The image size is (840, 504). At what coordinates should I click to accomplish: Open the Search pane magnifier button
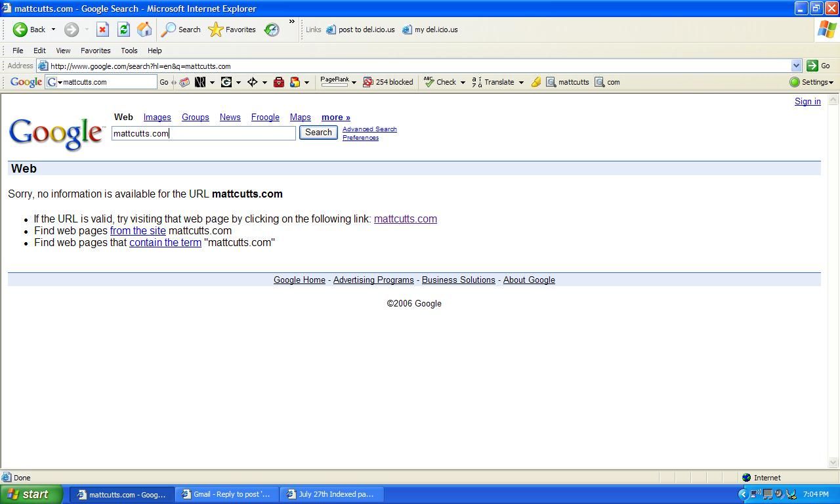coord(181,30)
